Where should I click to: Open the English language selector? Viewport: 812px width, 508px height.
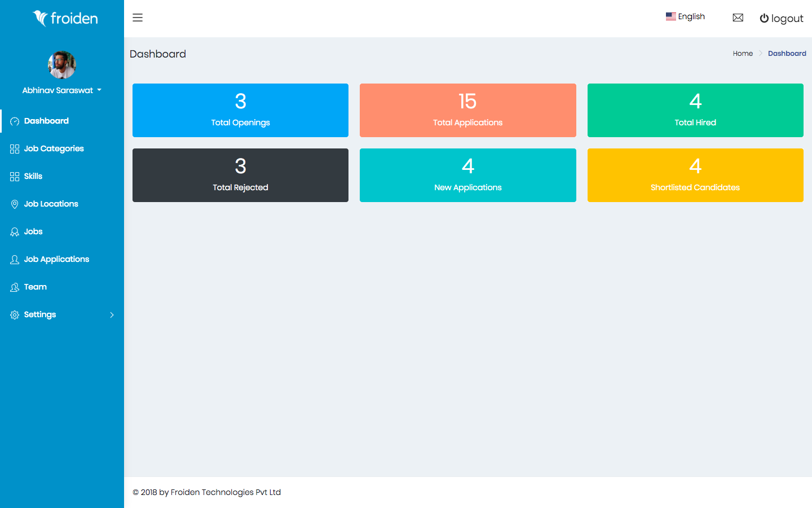[685, 16]
